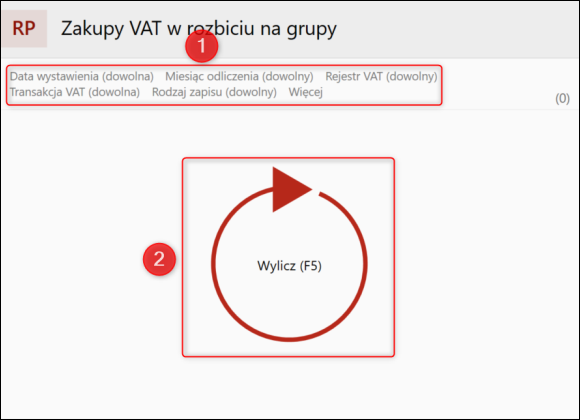Open the Transakcja VAT (dowolna) filter
This screenshot has height=420, width=580.
[75, 92]
